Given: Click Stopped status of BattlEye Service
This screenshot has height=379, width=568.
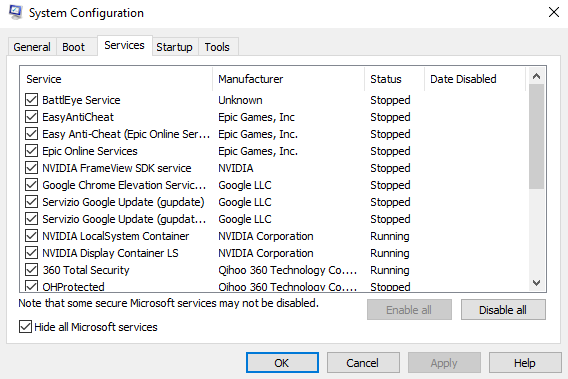Looking at the screenshot, I should pos(390,100).
